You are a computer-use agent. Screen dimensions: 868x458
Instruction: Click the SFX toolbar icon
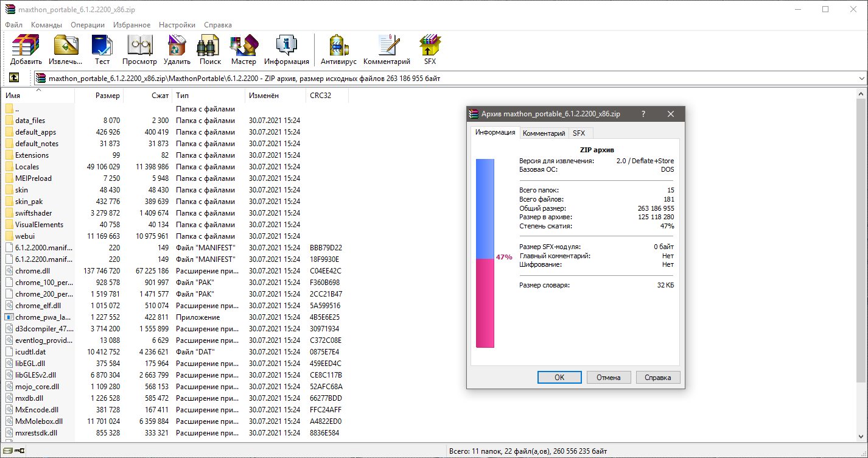[430, 50]
